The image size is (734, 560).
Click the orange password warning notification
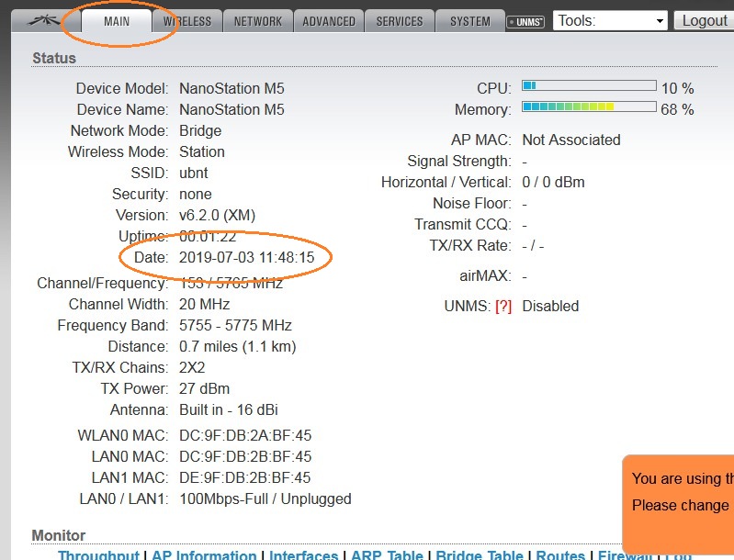pyautogui.click(x=678, y=504)
